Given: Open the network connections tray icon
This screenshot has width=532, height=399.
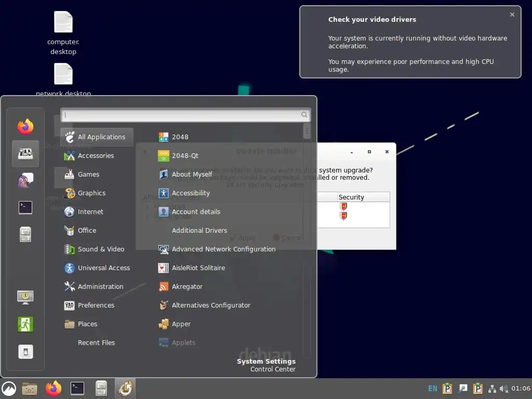Looking at the screenshot, I should (x=492, y=389).
